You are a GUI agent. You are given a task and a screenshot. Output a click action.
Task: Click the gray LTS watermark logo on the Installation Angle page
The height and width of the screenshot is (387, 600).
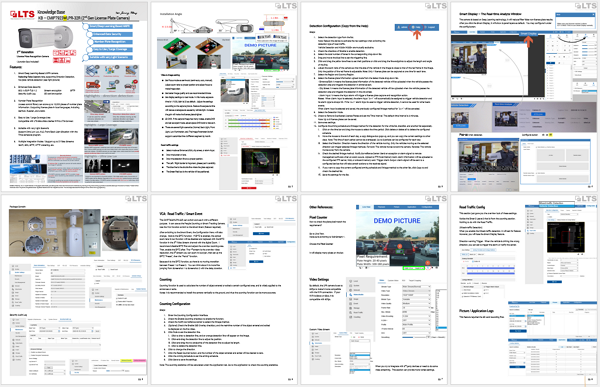click(286, 6)
